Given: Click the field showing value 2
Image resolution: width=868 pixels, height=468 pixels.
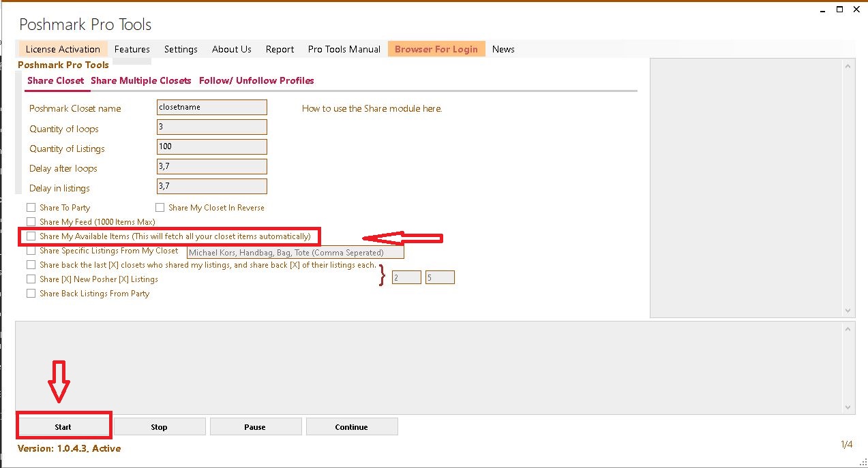Looking at the screenshot, I should point(406,277).
